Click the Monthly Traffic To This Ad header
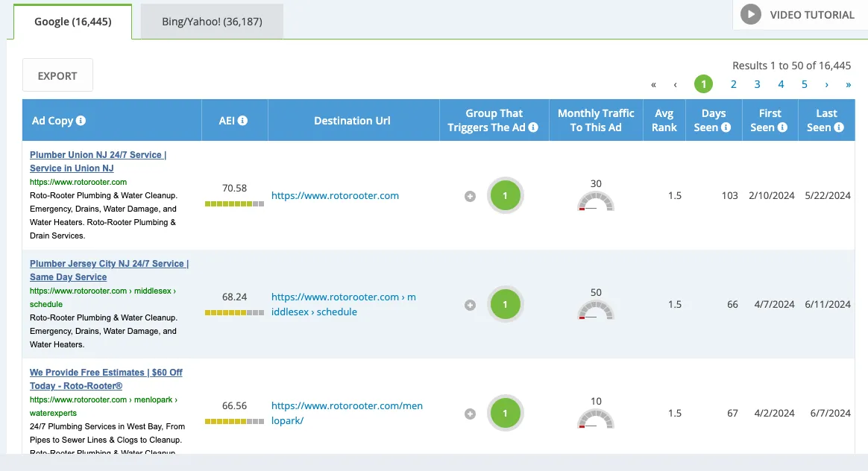Screen dimensions: 868x471 (596, 120)
